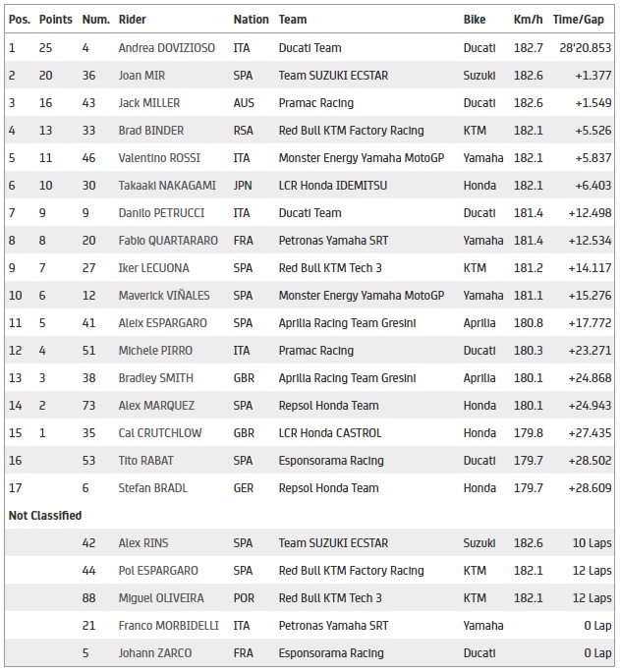Select the Points column header
The height and width of the screenshot is (672, 620).
(55, 20)
